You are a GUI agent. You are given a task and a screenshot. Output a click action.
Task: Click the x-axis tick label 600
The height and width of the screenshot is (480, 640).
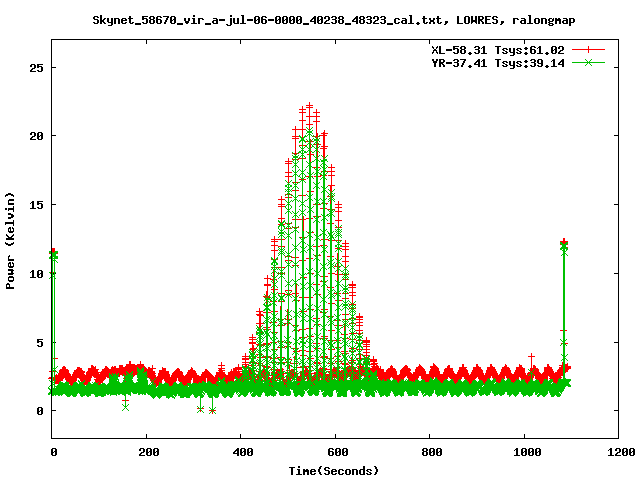pos(338,452)
